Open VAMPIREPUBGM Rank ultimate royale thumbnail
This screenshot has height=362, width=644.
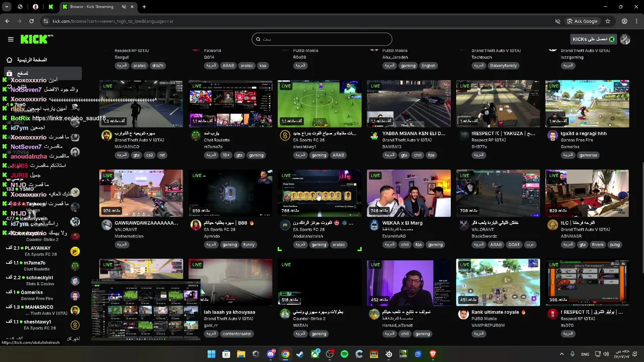(x=498, y=282)
